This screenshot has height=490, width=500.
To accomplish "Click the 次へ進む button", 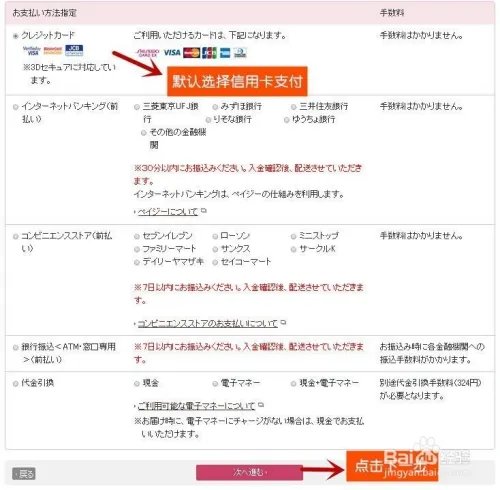I will coord(249,472).
